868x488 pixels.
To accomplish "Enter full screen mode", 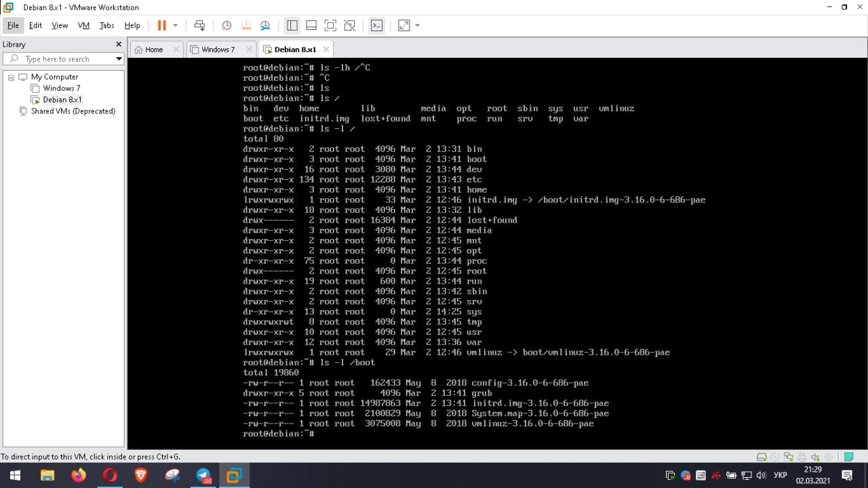I will coord(330,25).
